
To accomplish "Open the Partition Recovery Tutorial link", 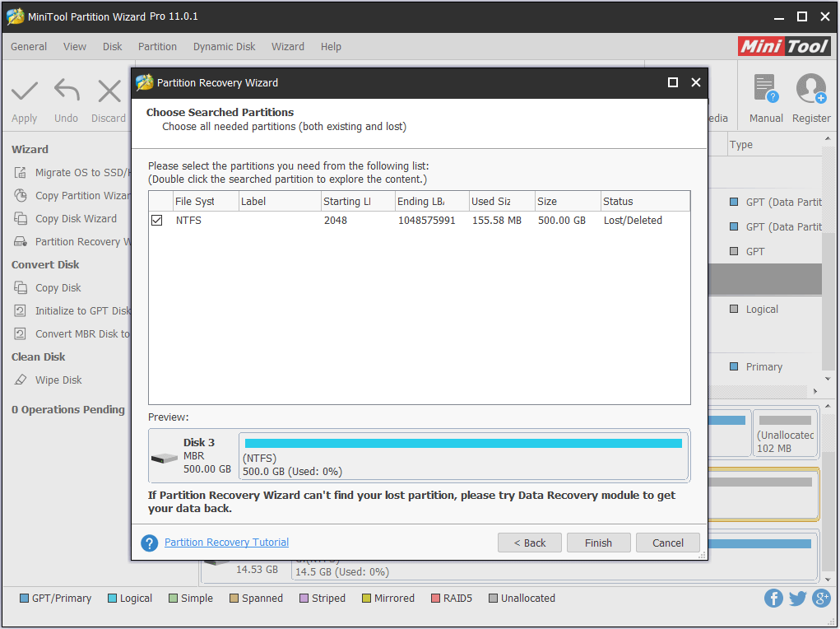I will pos(226,543).
